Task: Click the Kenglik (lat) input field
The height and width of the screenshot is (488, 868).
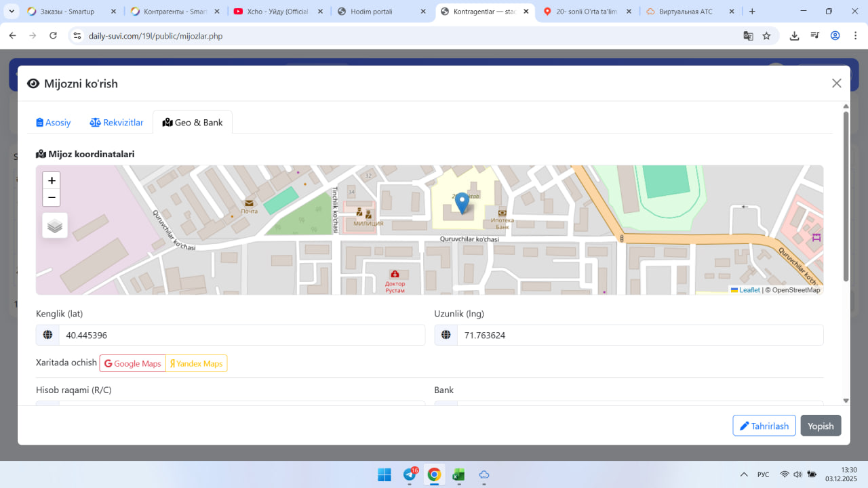Action: click(242, 335)
